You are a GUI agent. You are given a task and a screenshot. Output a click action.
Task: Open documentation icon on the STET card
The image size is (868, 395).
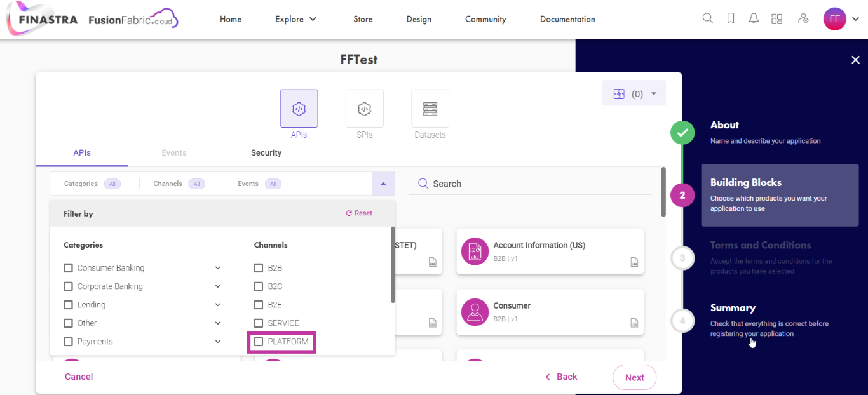433,262
